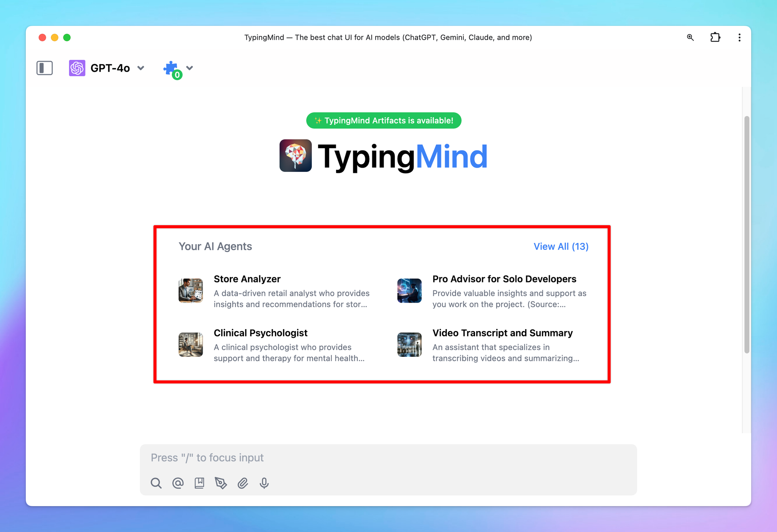Click the Store Analyzer description text
The width and height of the screenshot is (777, 532).
[x=291, y=299]
